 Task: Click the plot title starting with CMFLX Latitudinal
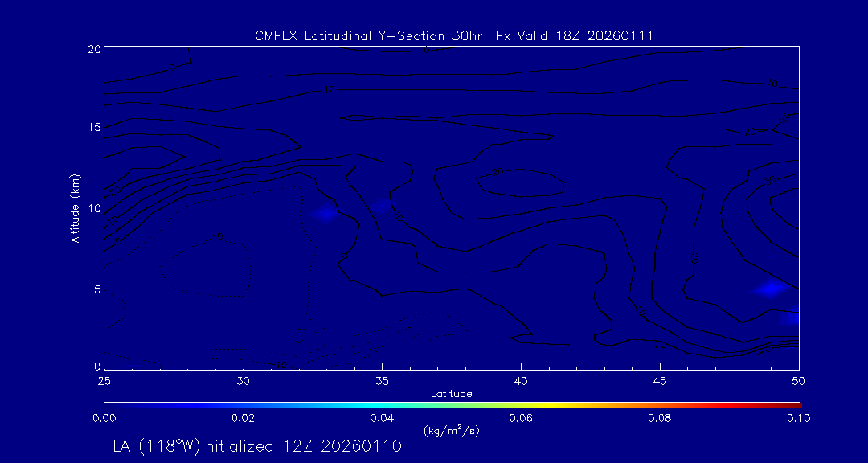[453, 36]
